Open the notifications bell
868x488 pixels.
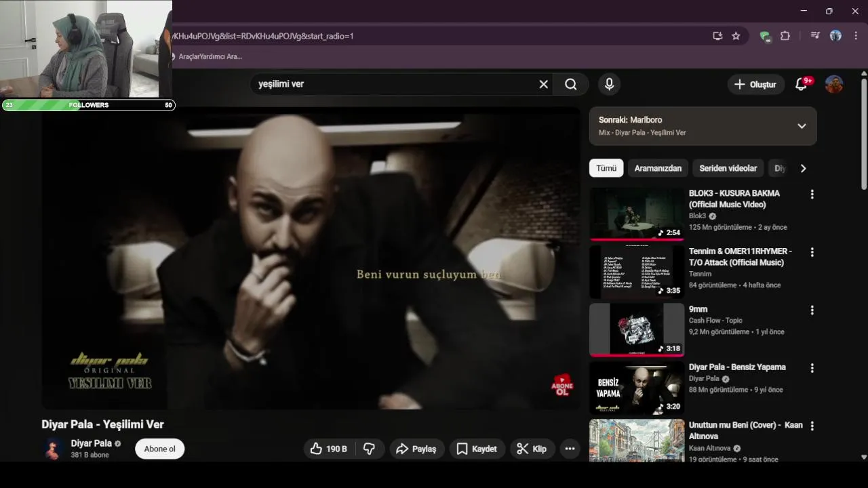pyautogui.click(x=801, y=84)
